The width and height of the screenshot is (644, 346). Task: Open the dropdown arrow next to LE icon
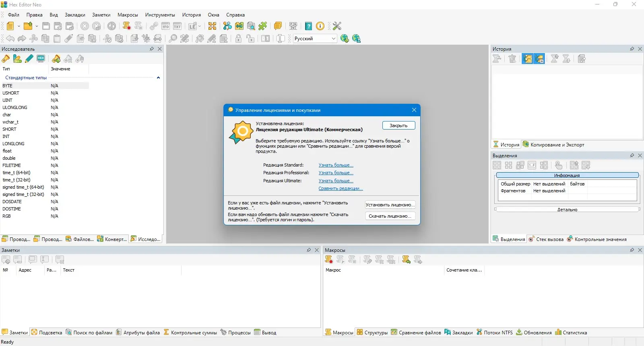200,26
